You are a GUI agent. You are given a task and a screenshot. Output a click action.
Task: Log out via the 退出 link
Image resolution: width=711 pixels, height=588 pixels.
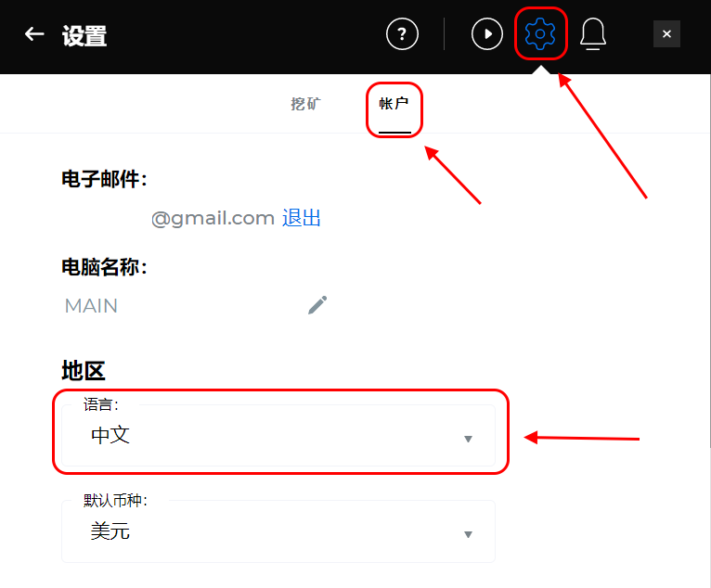(x=301, y=218)
